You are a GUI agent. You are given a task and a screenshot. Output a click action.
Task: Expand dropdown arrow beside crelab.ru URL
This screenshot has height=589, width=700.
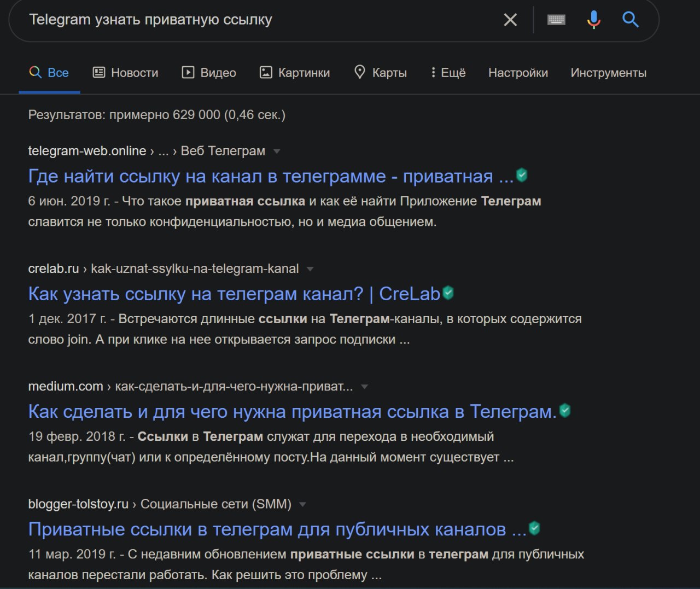click(310, 269)
